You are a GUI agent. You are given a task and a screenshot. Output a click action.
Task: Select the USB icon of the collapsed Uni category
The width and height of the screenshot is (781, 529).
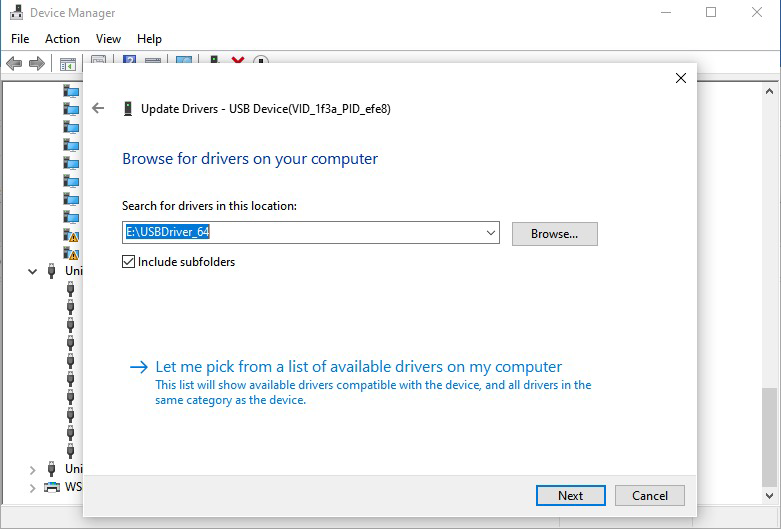pyautogui.click(x=51, y=469)
